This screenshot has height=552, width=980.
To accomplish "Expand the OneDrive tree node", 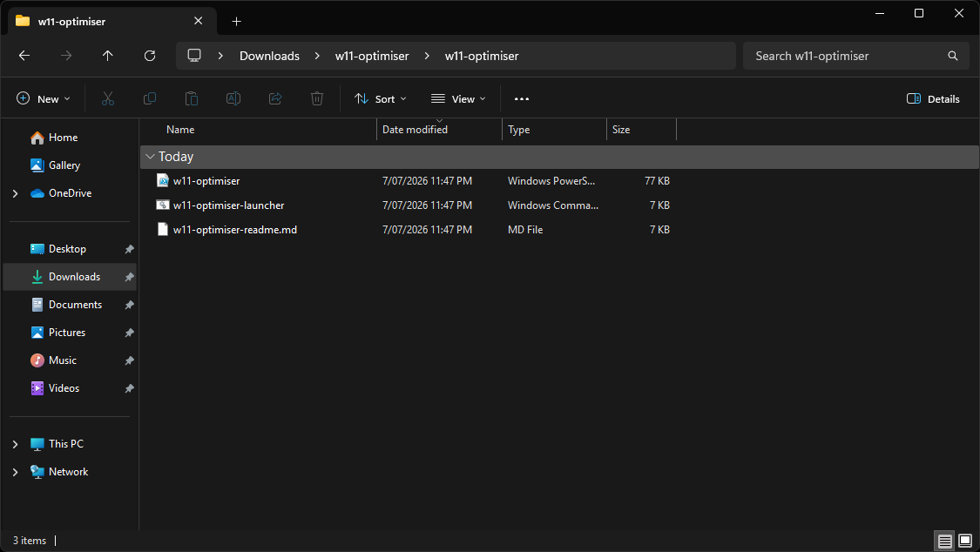I will click(15, 193).
